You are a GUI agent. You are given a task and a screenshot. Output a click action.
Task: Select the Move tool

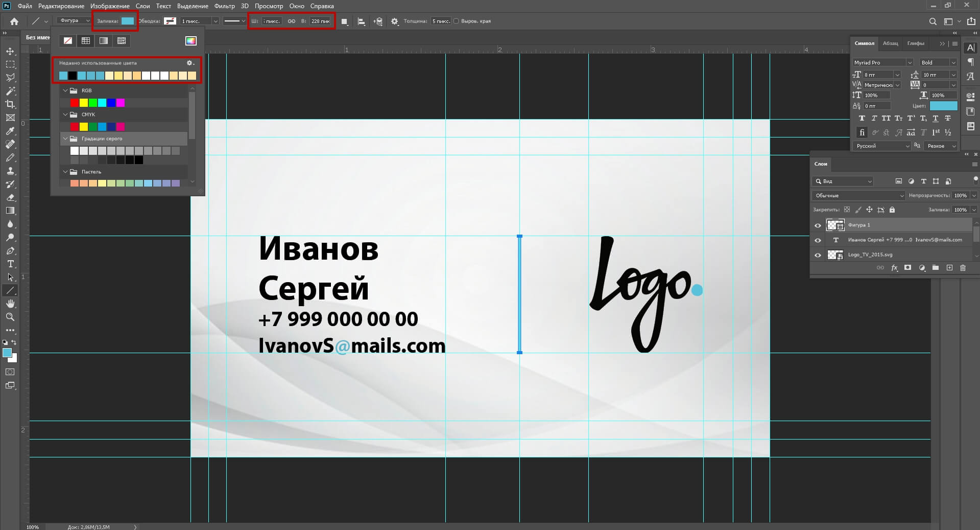click(10, 51)
